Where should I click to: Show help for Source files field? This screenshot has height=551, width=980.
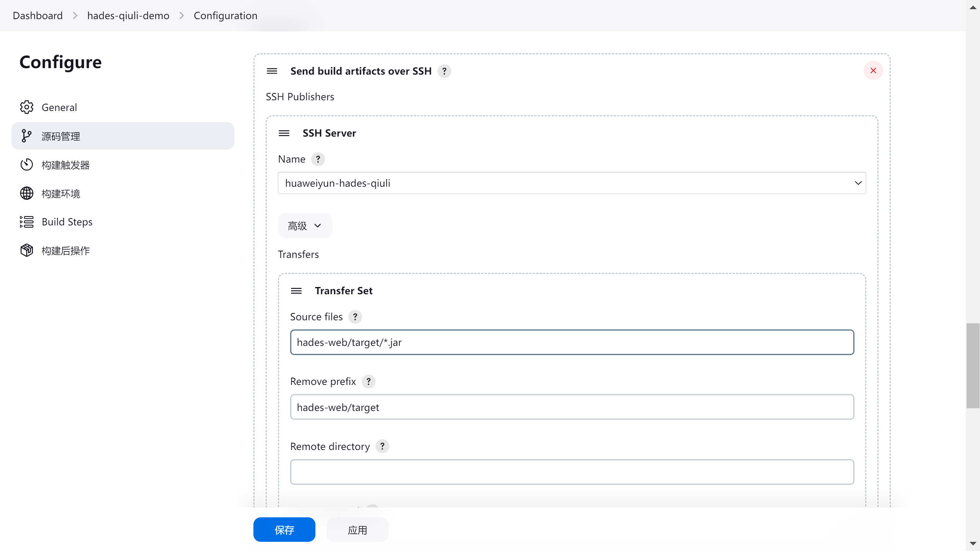click(x=355, y=317)
